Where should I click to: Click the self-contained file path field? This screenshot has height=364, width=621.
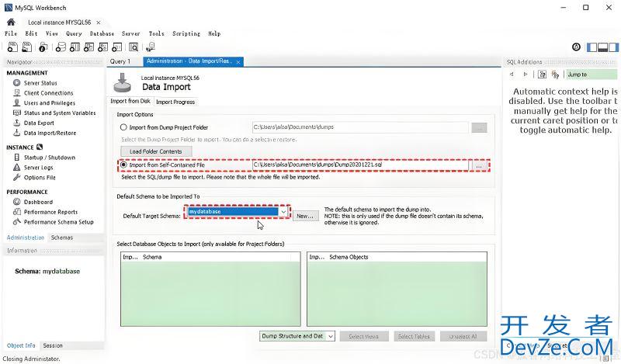[360, 165]
